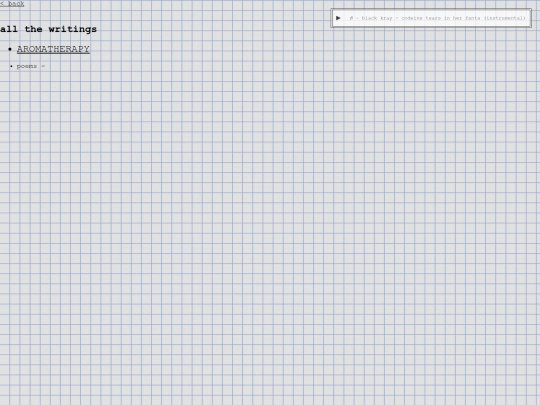The width and height of the screenshot is (540, 405).
Task: Click the back link
Action: (12, 3)
